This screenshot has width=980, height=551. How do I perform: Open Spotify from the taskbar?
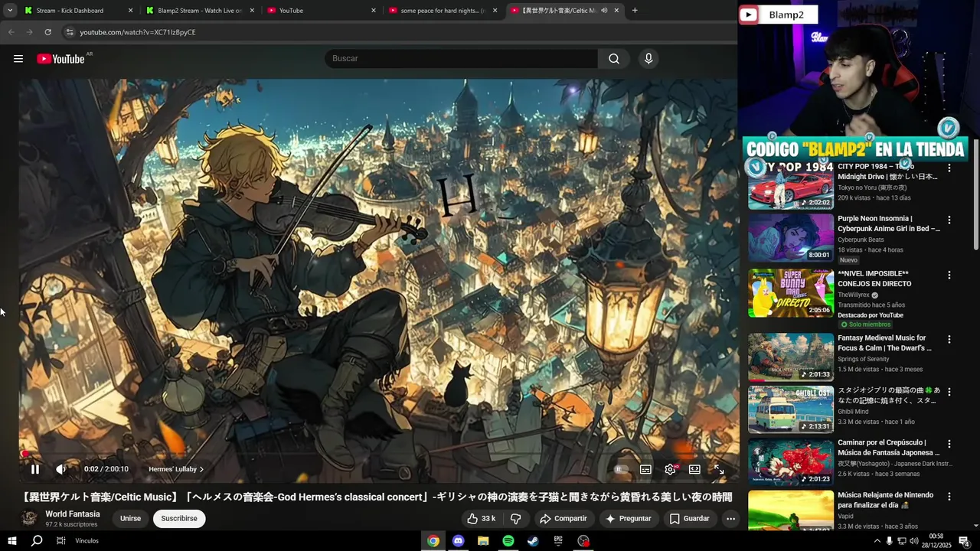[508, 541]
